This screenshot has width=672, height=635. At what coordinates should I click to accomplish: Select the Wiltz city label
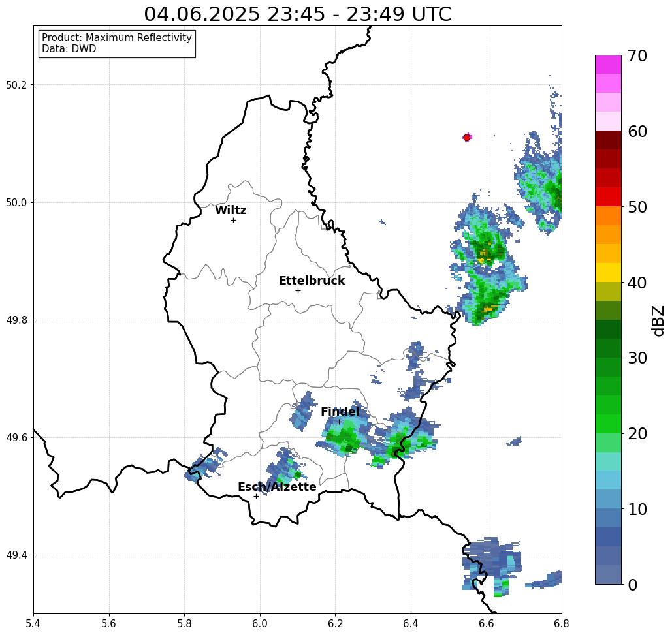tap(231, 210)
